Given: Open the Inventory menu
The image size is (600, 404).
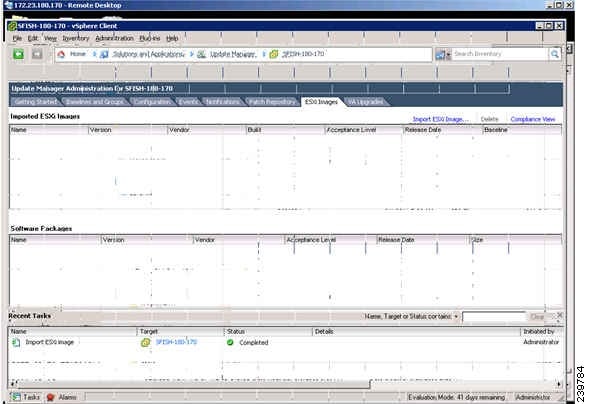Looking at the screenshot, I should (76, 38).
